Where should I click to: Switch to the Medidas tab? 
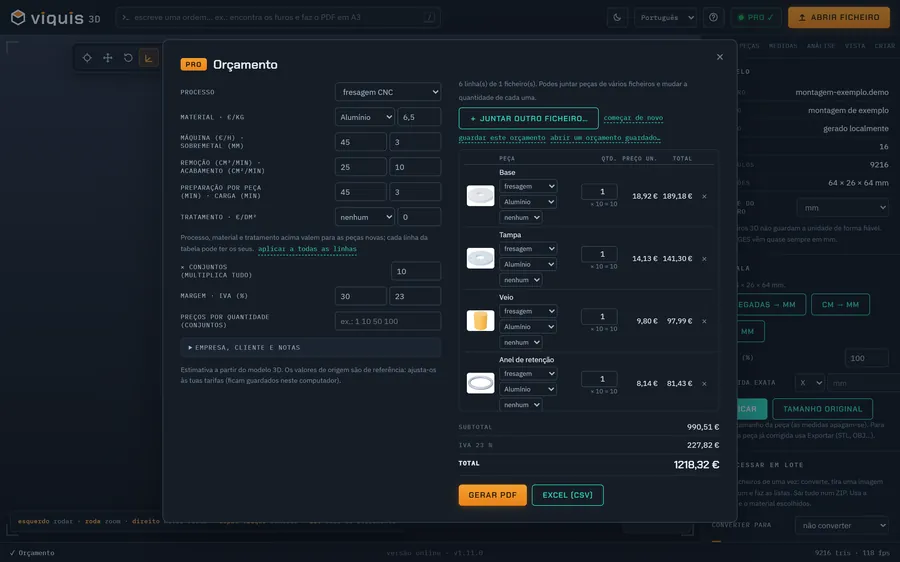point(783,46)
